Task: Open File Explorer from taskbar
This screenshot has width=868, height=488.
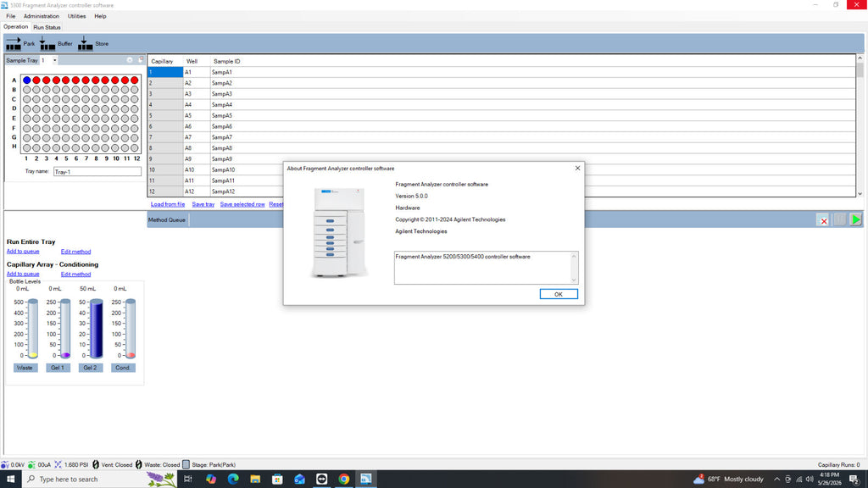Action: pyautogui.click(x=255, y=480)
